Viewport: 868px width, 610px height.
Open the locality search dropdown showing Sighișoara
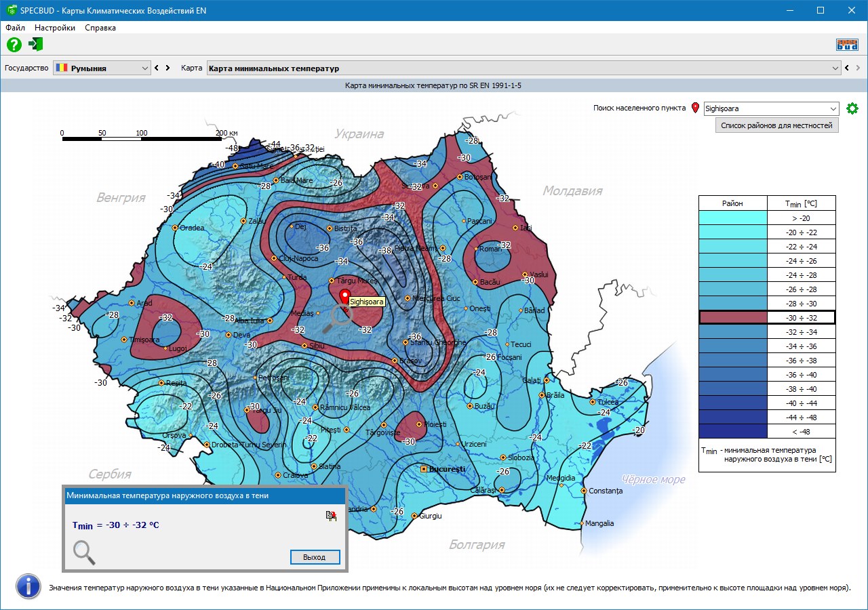coord(833,108)
